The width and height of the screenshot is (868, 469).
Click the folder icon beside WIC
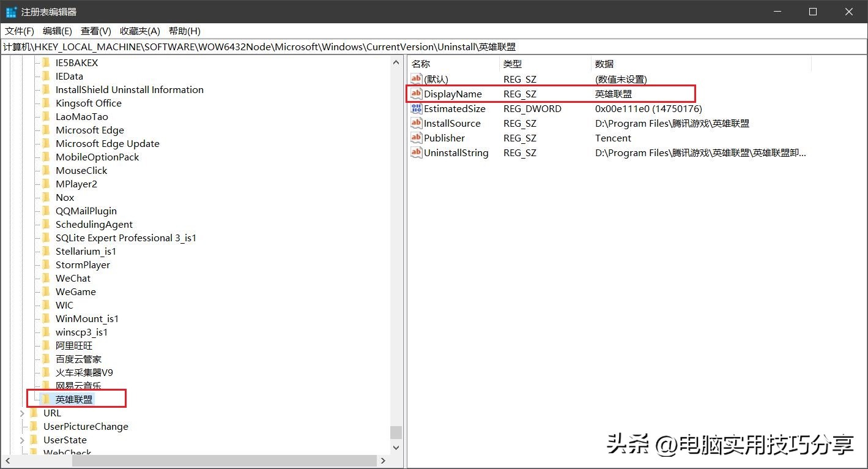click(x=45, y=305)
